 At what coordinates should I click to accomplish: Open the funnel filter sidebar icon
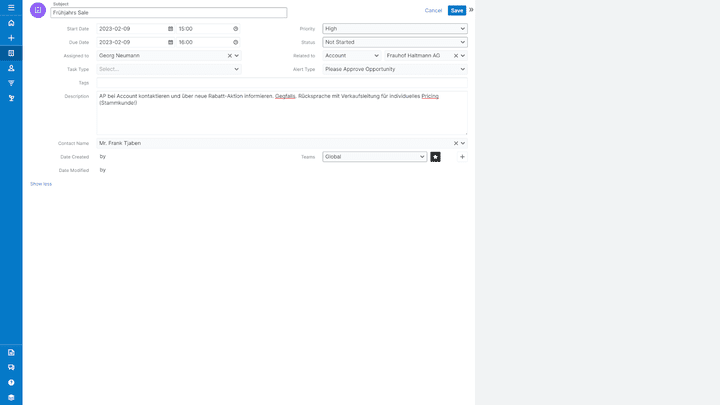(x=11, y=83)
